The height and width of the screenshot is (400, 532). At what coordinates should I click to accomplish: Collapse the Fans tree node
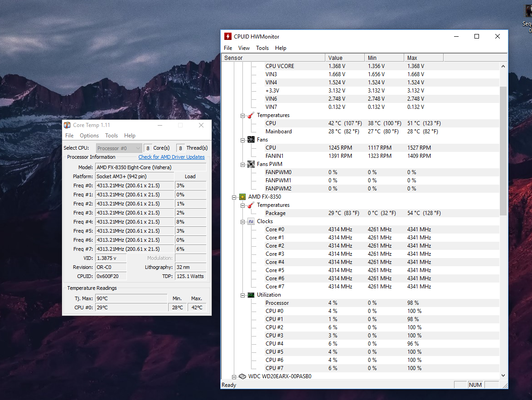pyautogui.click(x=242, y=140)
